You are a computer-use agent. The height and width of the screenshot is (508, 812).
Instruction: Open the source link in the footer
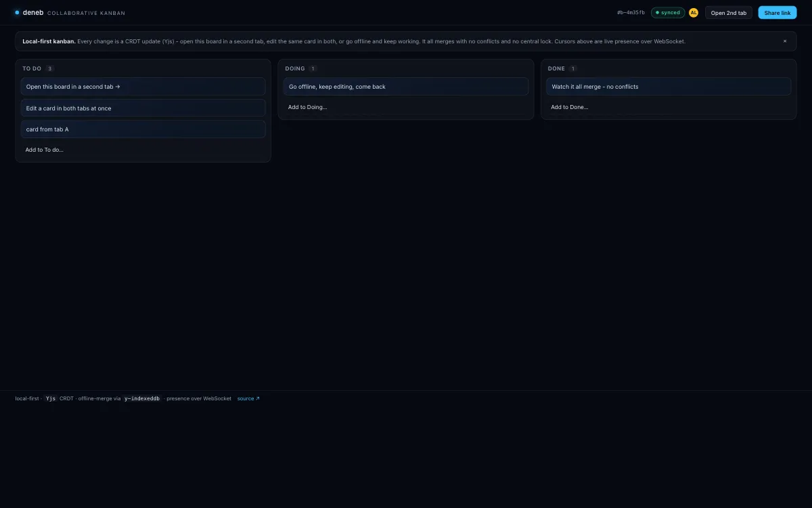[248, 398]
